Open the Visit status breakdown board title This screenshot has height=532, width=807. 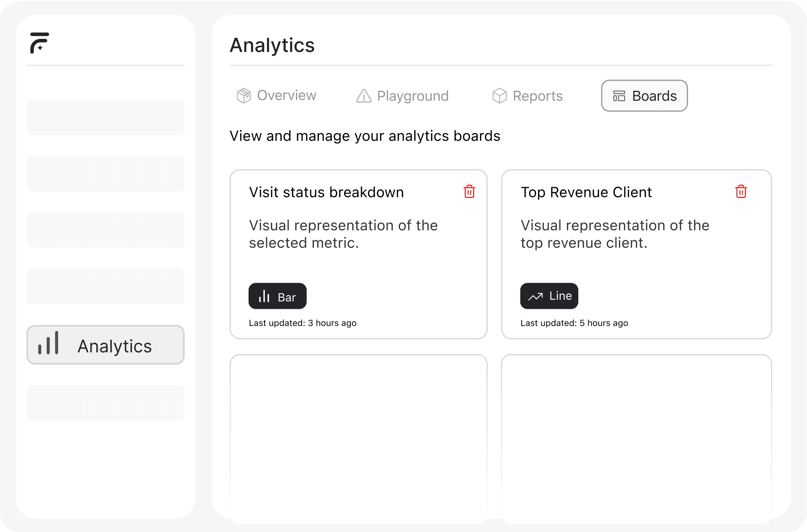(326, 192)
